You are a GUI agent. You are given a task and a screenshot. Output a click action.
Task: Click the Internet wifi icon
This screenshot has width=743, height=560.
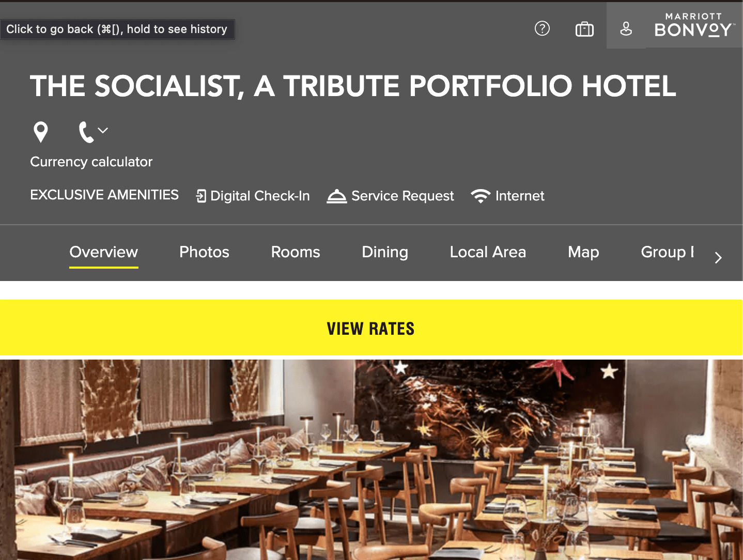pos(481,196)
